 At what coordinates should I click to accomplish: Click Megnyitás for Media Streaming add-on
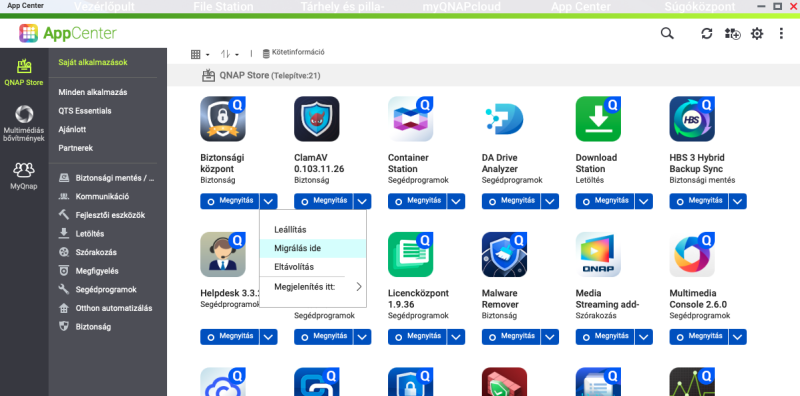pos(605,337)
